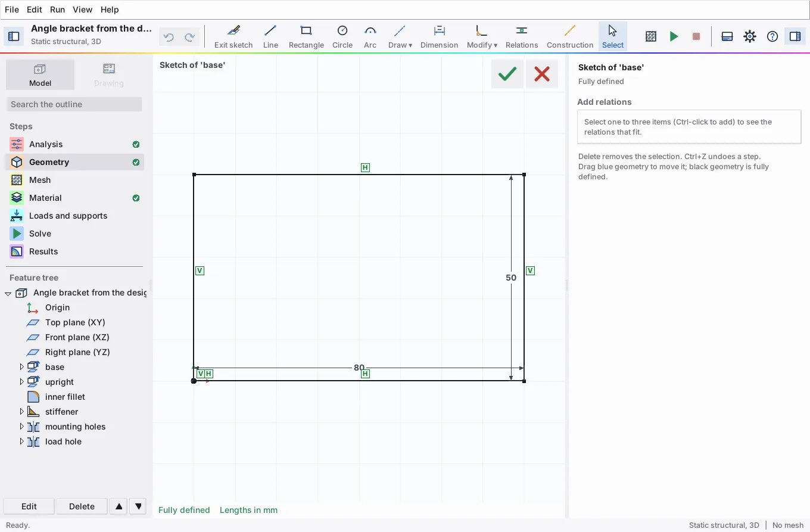Screen dimensions: 810x532
Task: Click the Search the outline field
Action: [74, 104]
